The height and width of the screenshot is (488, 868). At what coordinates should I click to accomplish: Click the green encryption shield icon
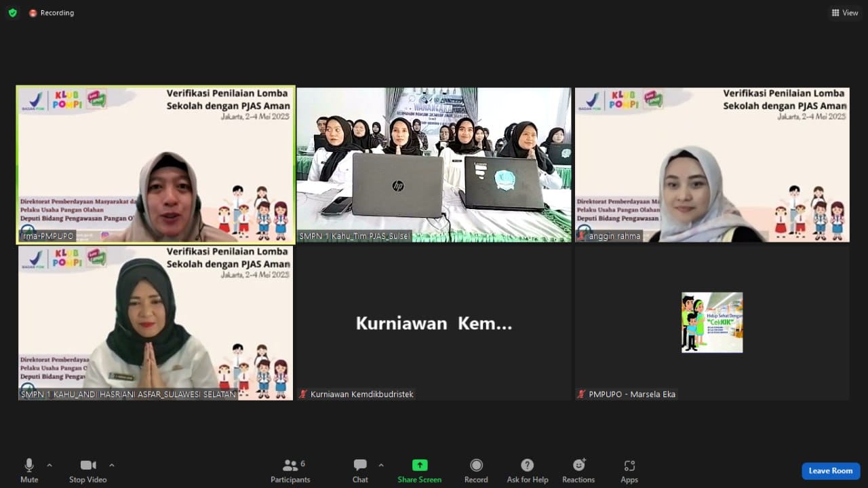click(x=12, y=13)
